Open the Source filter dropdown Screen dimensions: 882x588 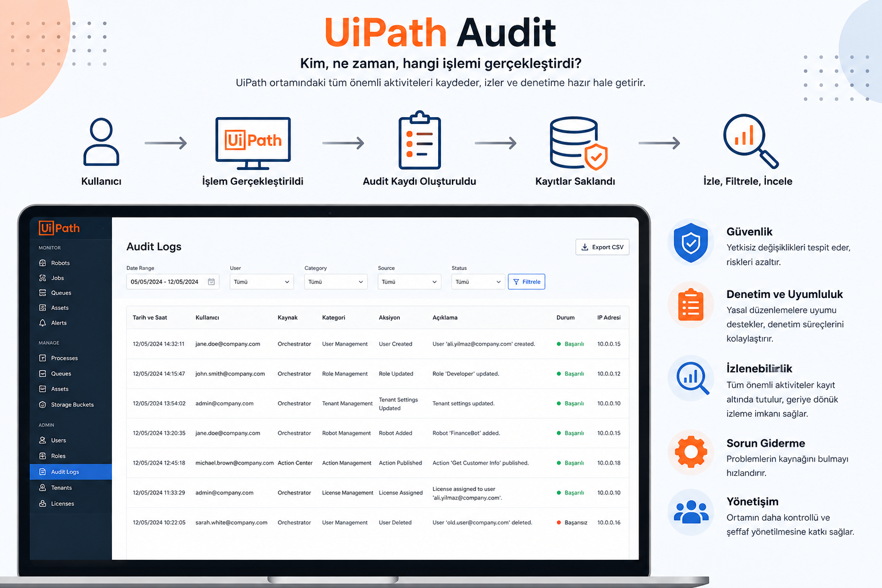coord(409,282)
